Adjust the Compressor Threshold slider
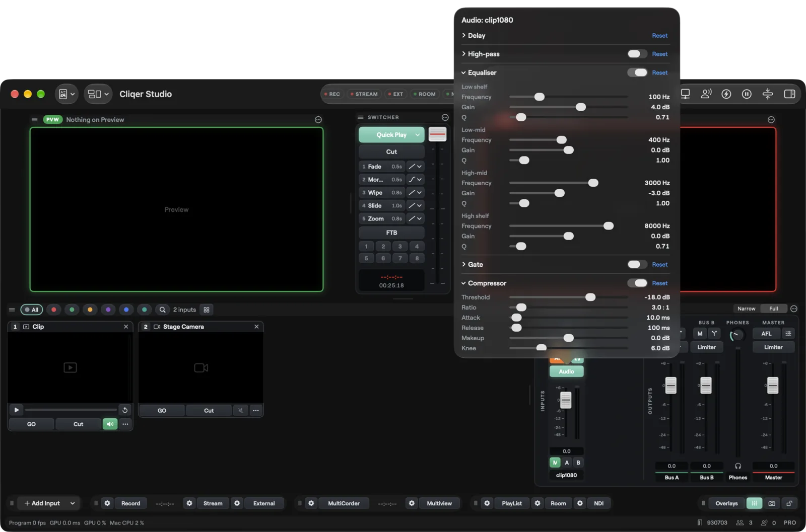Viewport: 806px width, 532px height. [x=568, y=297]
